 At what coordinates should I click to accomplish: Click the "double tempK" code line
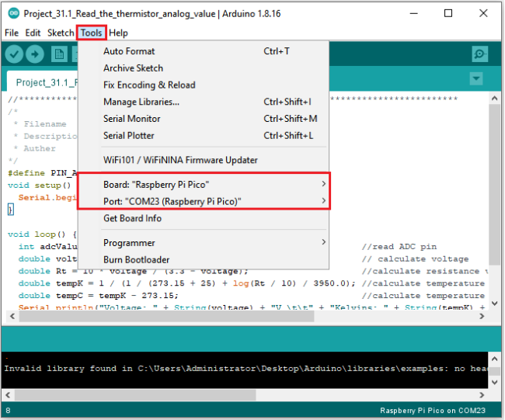pos(186,283)
